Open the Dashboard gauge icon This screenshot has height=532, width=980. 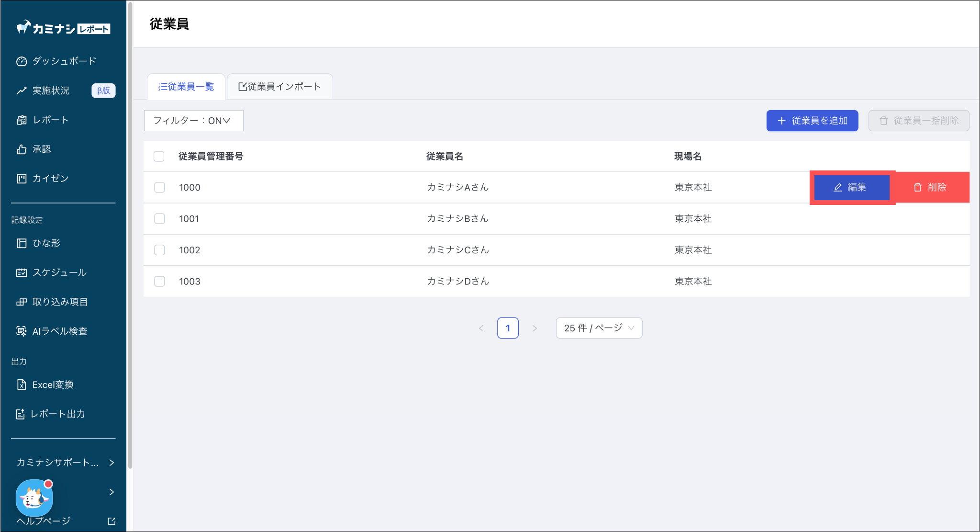pyautogui.click(x=22, y=61)
